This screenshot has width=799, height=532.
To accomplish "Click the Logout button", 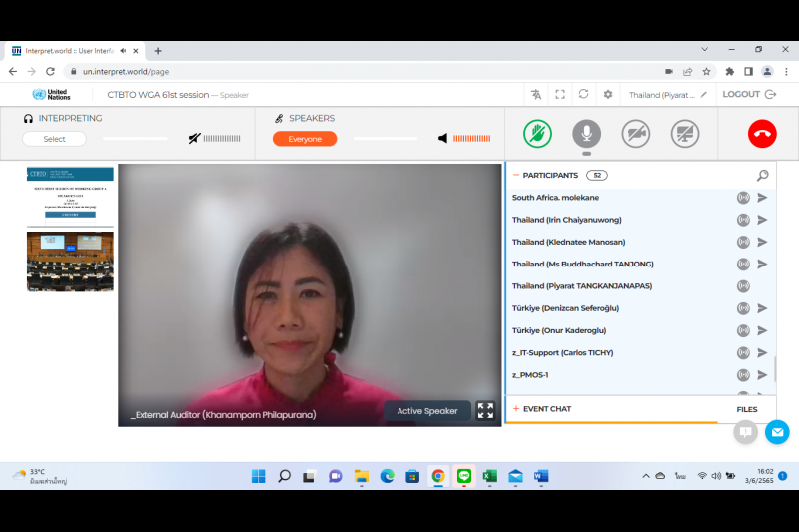I will (747, 94).
